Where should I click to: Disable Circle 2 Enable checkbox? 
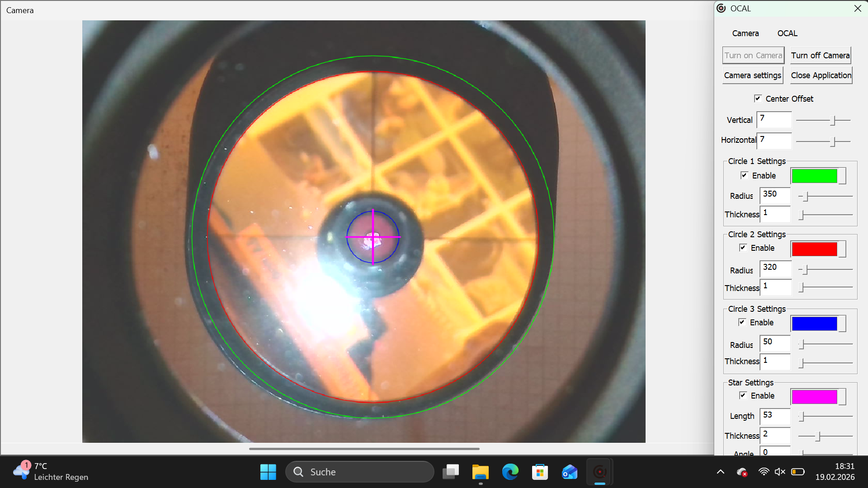coord(743,248)
